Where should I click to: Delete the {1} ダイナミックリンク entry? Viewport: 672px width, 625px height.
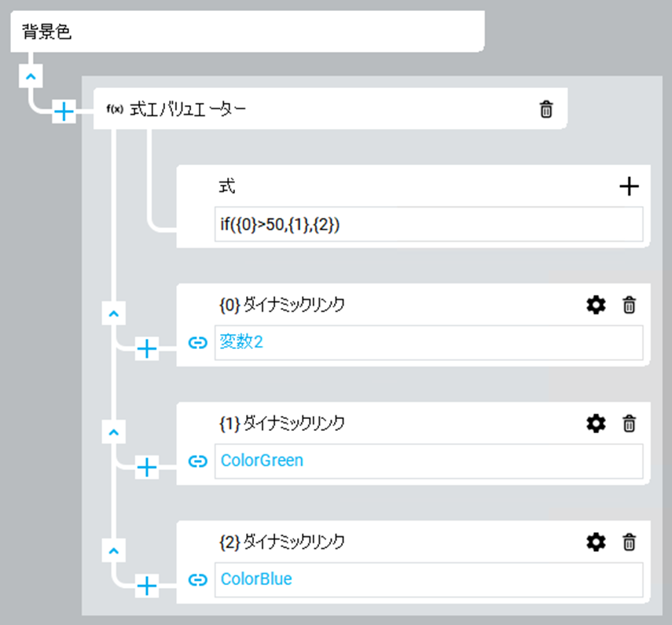coord(629,424)
